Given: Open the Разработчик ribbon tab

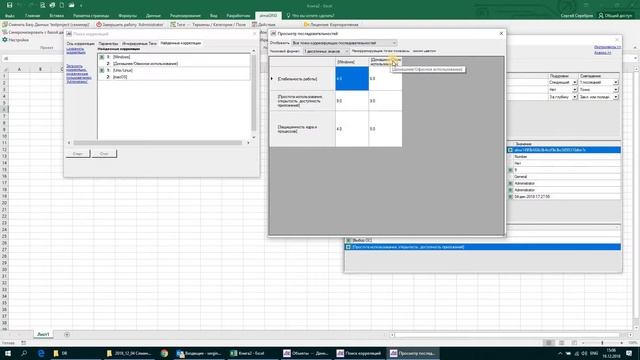Looking at the screenshot, I should pos(238,16).
